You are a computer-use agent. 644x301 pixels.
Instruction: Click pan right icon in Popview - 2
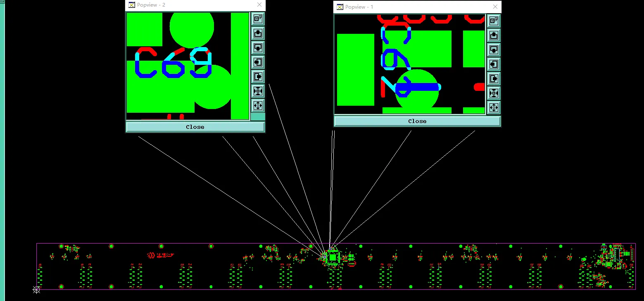click(x=258, y=76)
